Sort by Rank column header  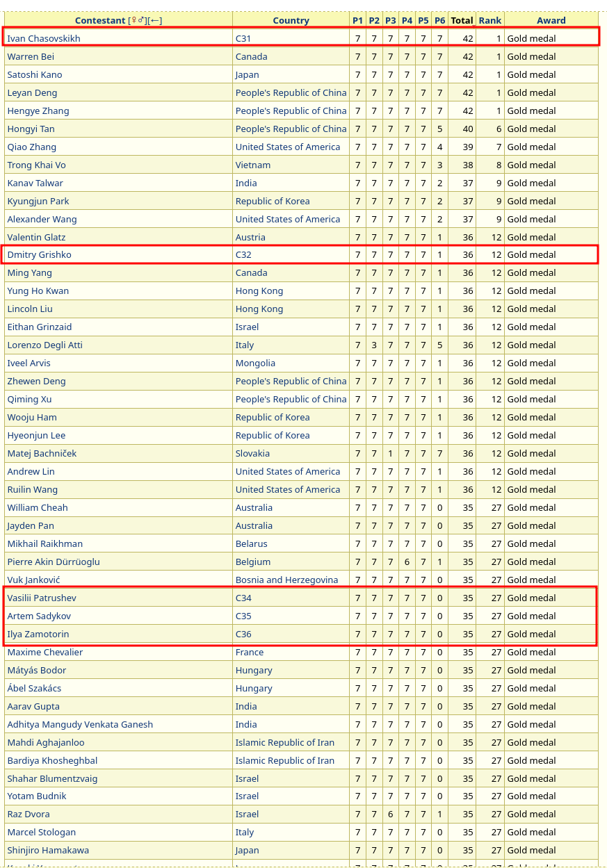[489, 20]
